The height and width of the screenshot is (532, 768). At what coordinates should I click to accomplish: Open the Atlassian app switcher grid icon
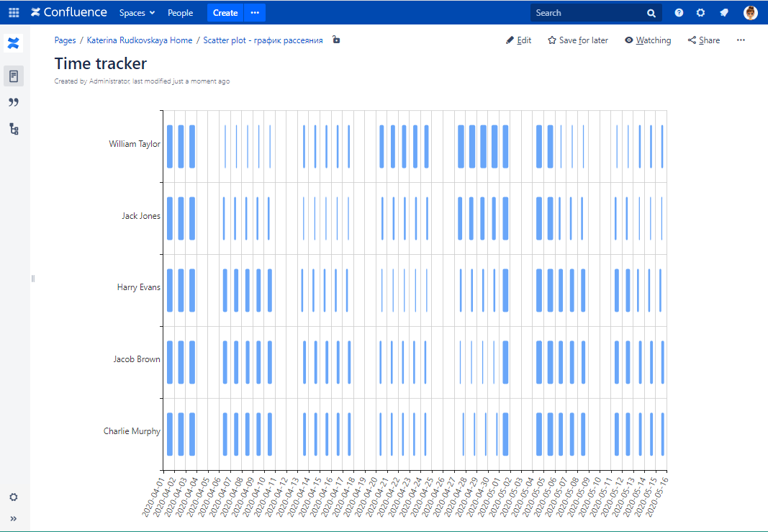click(13, 12)
